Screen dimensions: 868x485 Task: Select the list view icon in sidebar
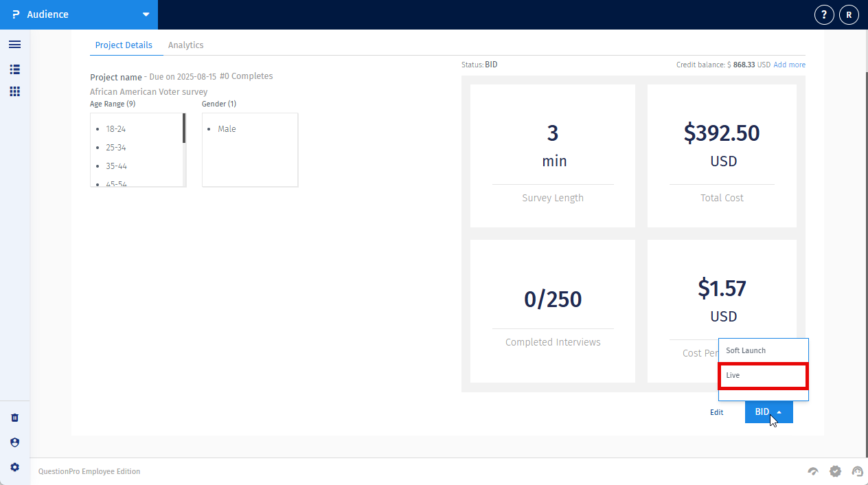[x=14, y=69]
